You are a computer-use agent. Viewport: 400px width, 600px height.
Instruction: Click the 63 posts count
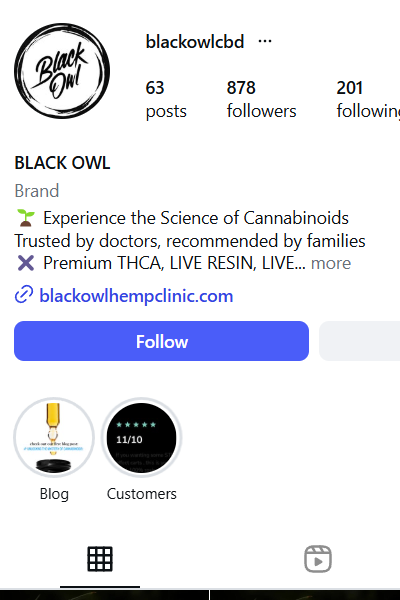(166, 99)
